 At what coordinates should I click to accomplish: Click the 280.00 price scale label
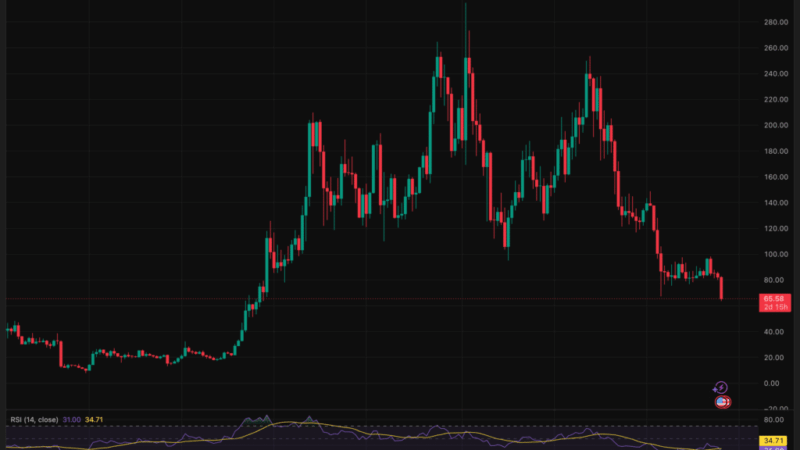click(x=776, y=22)
